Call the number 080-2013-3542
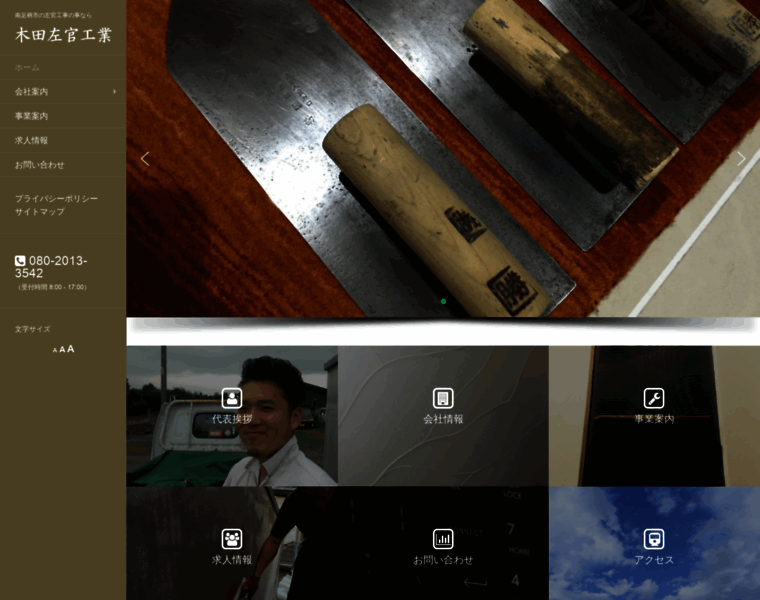This screenshot has width=760, height=600. click(51, 267)
